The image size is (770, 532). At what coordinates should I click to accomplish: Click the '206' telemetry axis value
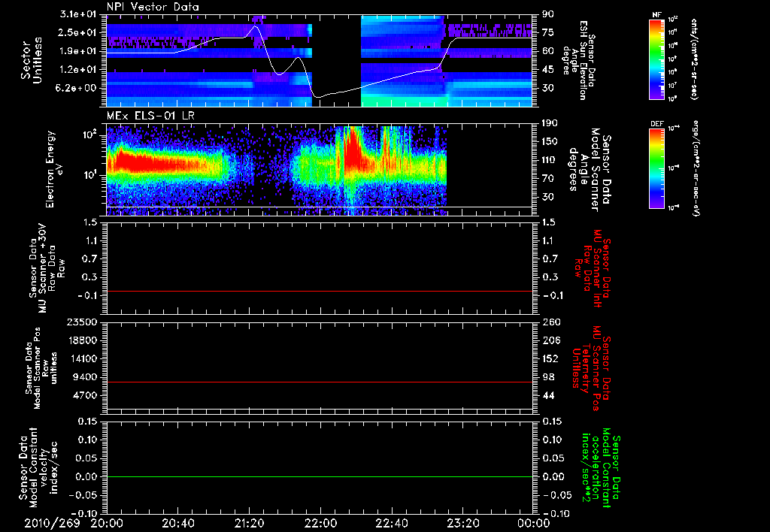coord(550,340)
